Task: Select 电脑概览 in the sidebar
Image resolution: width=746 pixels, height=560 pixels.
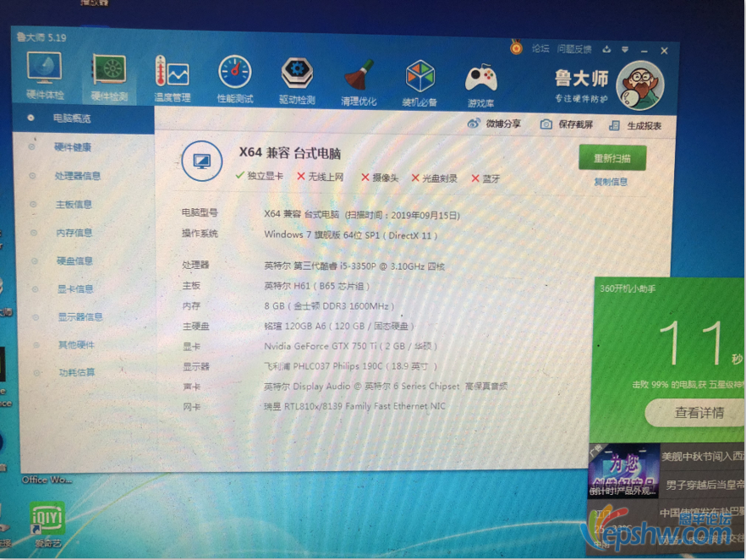Action: [72, 118]
